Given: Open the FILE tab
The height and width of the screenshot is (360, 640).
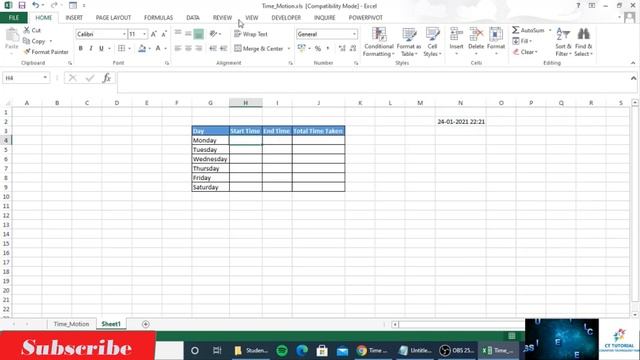Looking at the screenshot, I should click(13, 18).
